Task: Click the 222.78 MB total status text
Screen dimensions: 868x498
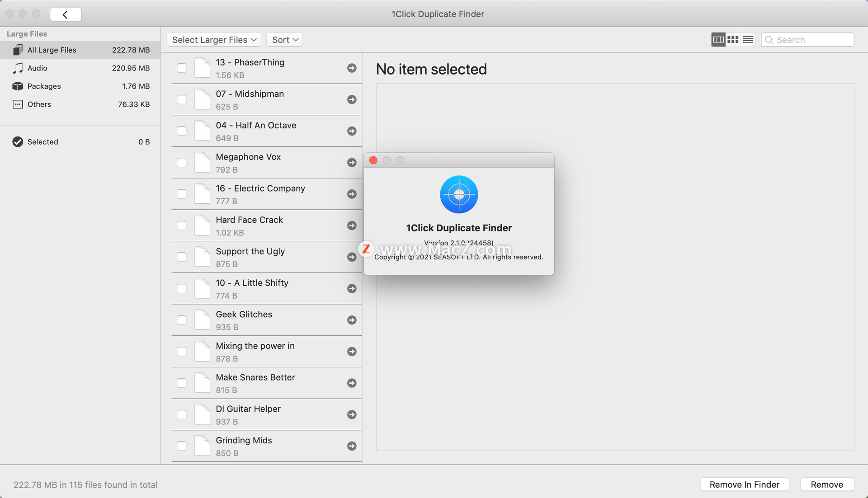Action: coord(85,485)
